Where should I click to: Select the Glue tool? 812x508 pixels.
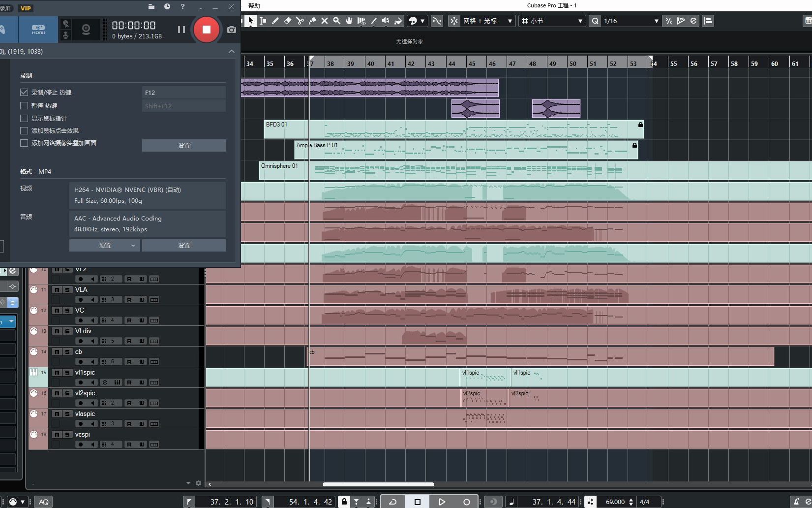coord(312,21)
